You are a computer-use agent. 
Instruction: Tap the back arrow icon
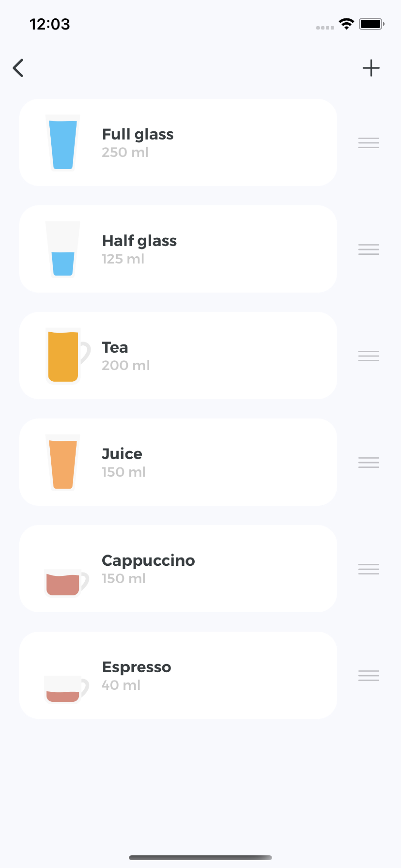[18, 68]
